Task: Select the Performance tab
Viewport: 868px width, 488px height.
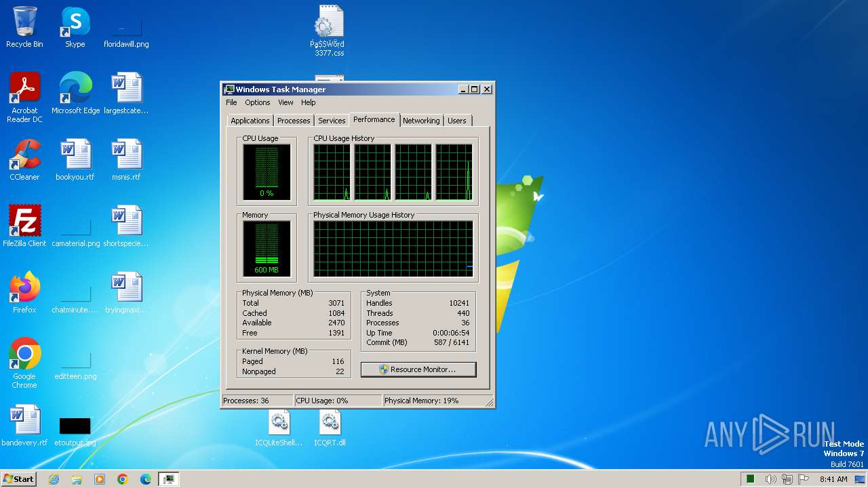Action: tap(374, 119)
